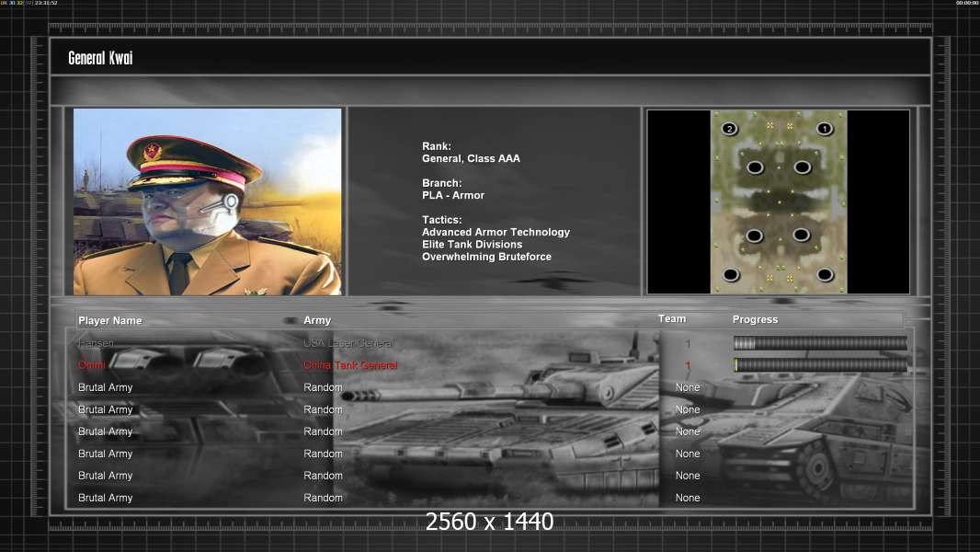Image resolution: width=980 pixels, height=552 pixels.
Task: Select the Hansen player name
Action: [x=97, y=343]
